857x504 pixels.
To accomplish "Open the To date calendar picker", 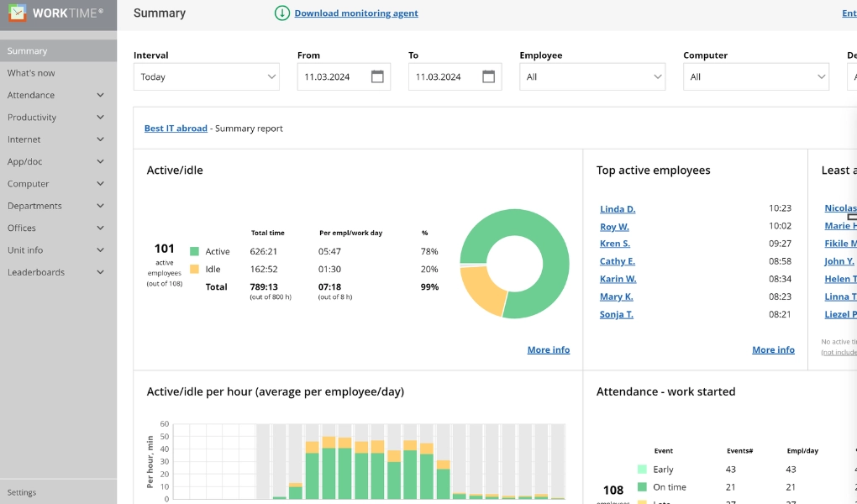I will 488,76.
